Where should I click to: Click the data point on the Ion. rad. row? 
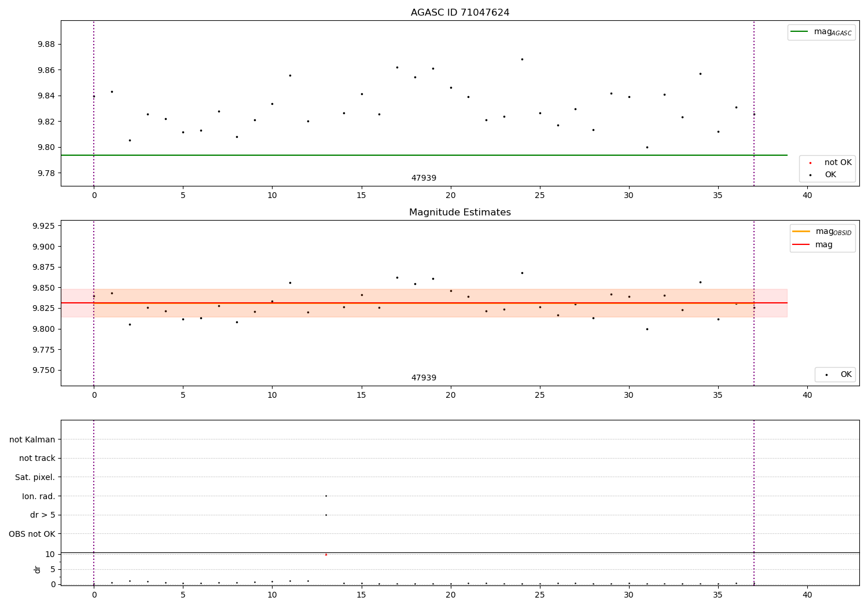pos(326,496)
